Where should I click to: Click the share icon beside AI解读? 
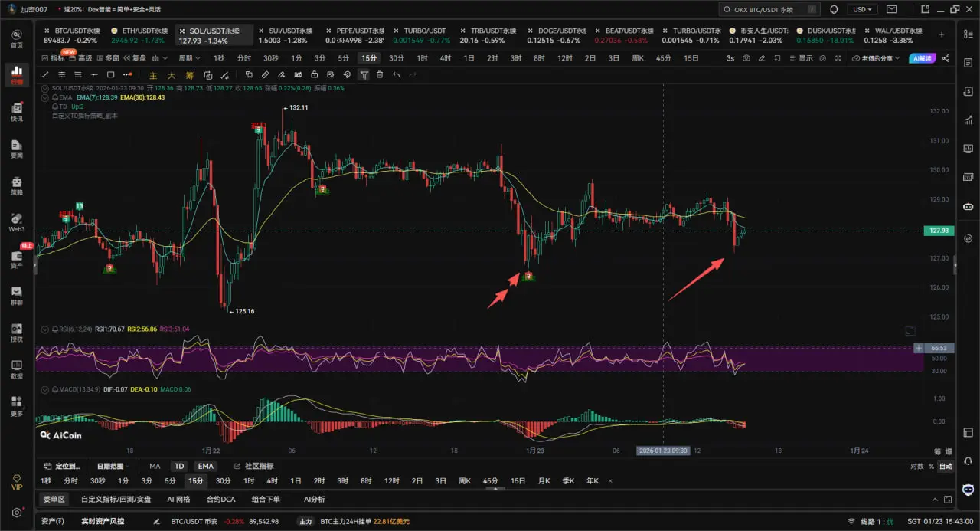click(x=946, y=58)
